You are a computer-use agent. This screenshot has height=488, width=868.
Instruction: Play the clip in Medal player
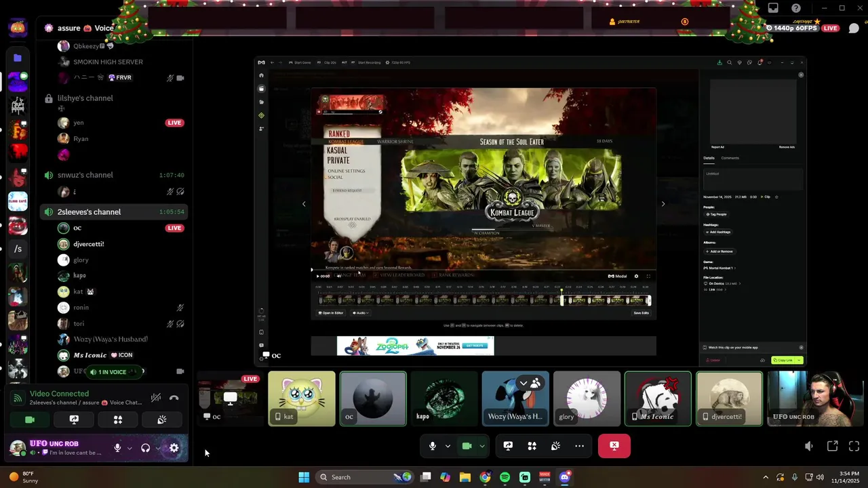(318, 276)
